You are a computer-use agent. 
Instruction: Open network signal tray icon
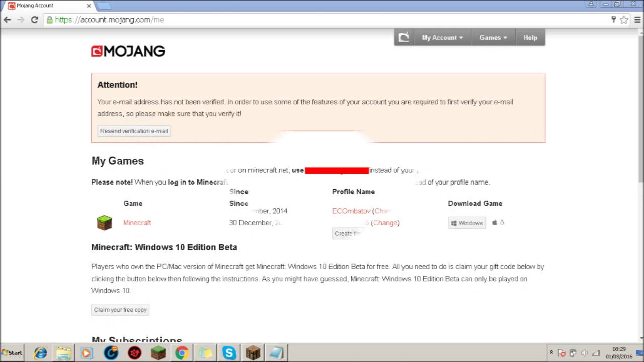coord(596,353)
